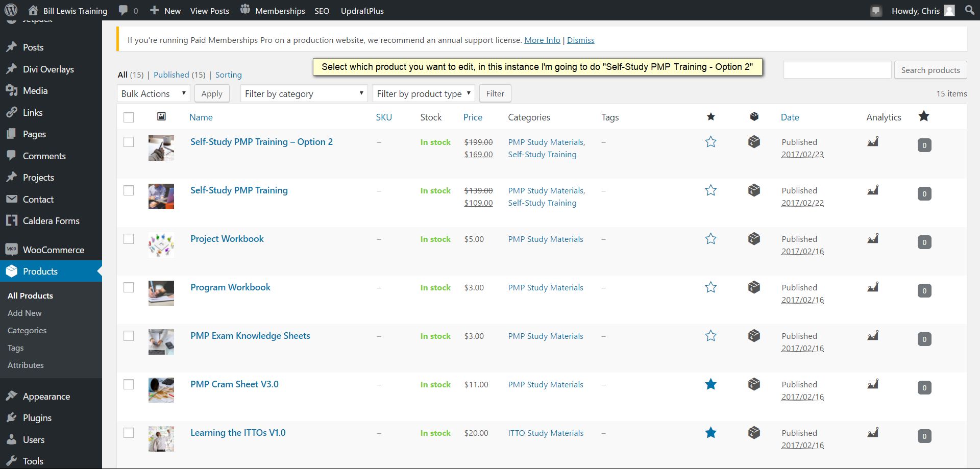This screenshot has width=980, height=469.
Task: Open the Filter by category dropdown
Action: pos(304,93)
